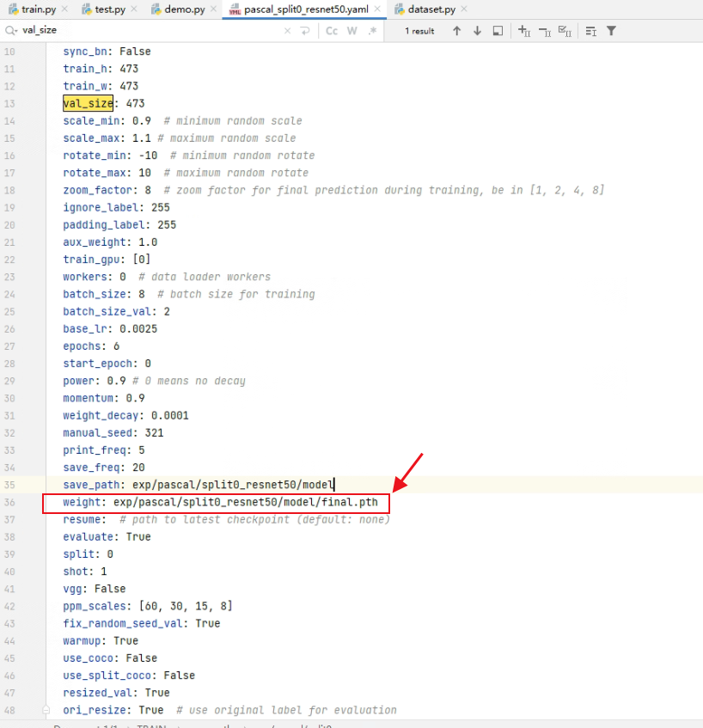The height and width of the screenshot is (728, 703).
Task: Click 'sync_bn: False' on line 10
Action: [107, 52]
